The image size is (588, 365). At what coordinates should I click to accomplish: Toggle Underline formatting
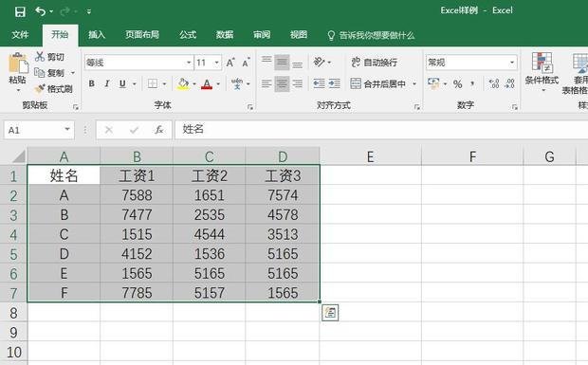click(x=122, y=83)
